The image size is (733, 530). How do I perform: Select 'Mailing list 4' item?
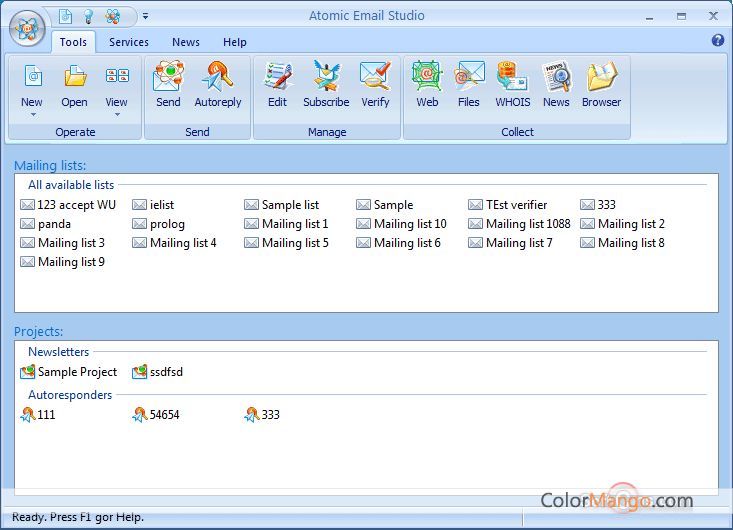[x=174, y=243]
